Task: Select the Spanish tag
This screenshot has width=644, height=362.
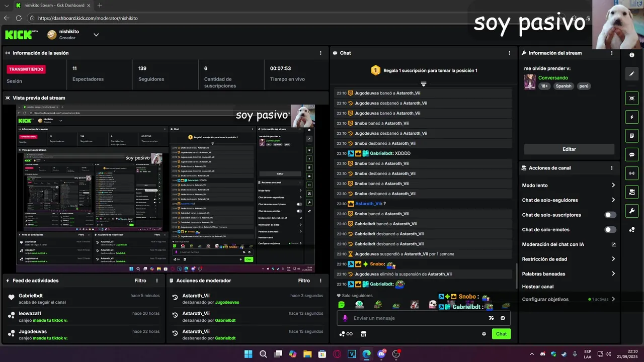Action: point(563,86)
